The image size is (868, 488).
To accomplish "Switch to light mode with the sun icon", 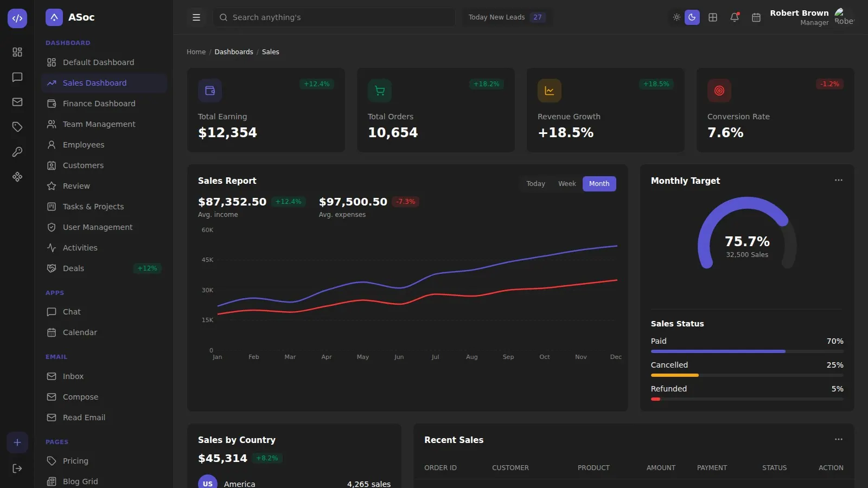I will 676,17.
